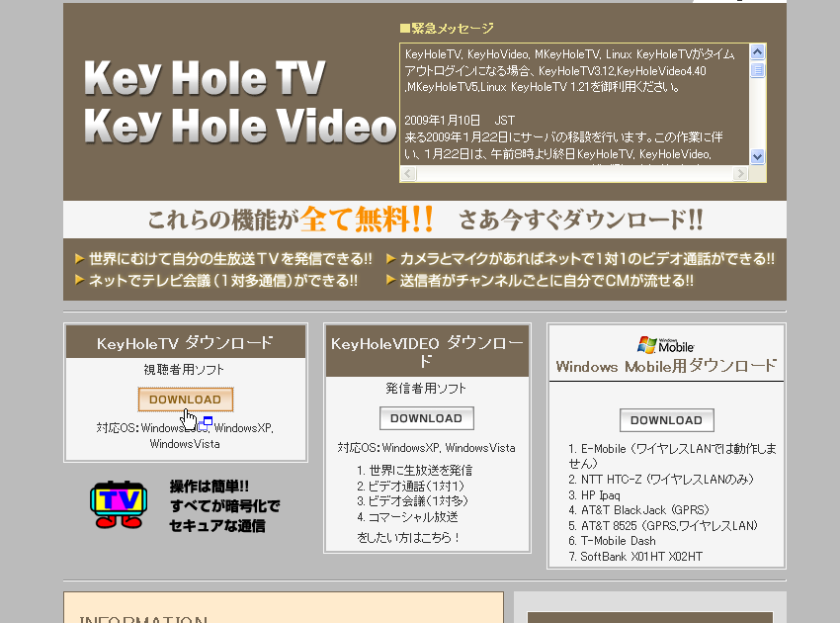840x623 pixels.
Task: Click device entry T-Mobile Dash
Action: pyautogui.click(x=613, y=541)
